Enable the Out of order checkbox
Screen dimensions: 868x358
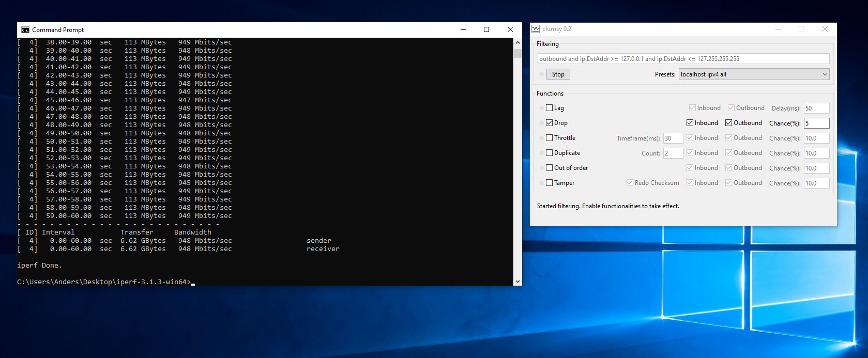click(x=550, y=168)
